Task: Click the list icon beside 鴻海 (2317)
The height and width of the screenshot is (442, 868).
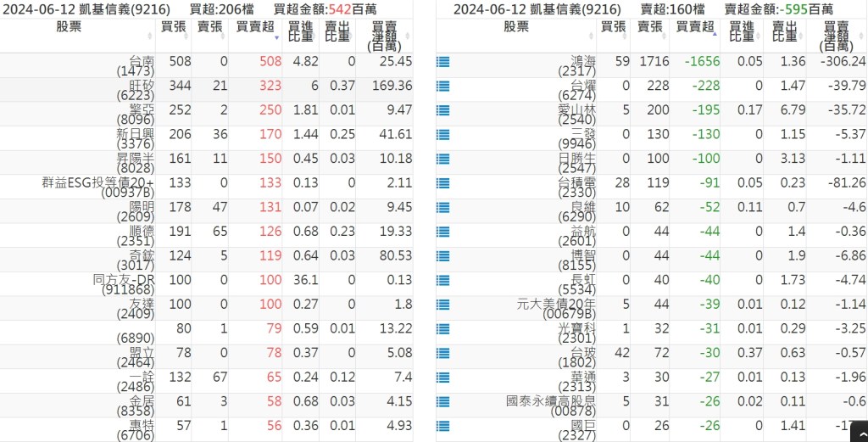Action: pyautogui.click(x=442, y=62)
